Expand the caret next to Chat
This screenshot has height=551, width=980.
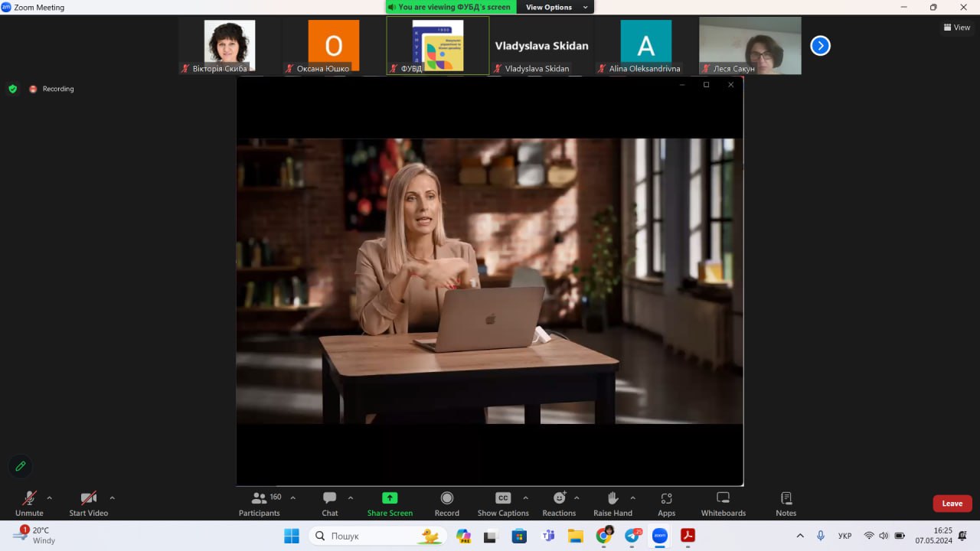point(351,498)
